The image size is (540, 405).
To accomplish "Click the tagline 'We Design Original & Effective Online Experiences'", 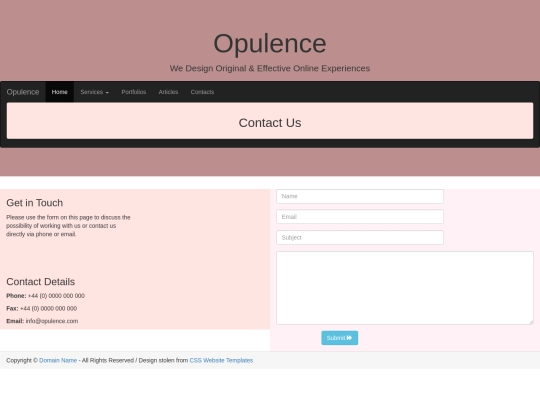I will pos(270,69).
